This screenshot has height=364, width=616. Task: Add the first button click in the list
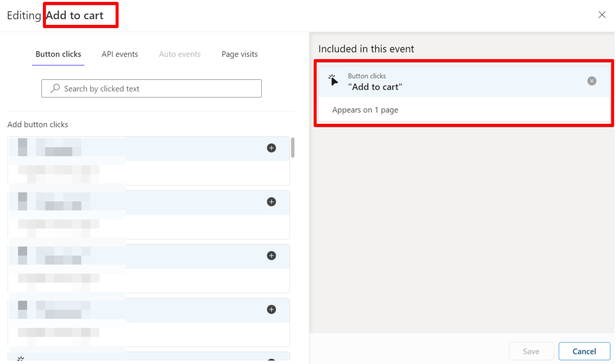(x=272, y=148)
